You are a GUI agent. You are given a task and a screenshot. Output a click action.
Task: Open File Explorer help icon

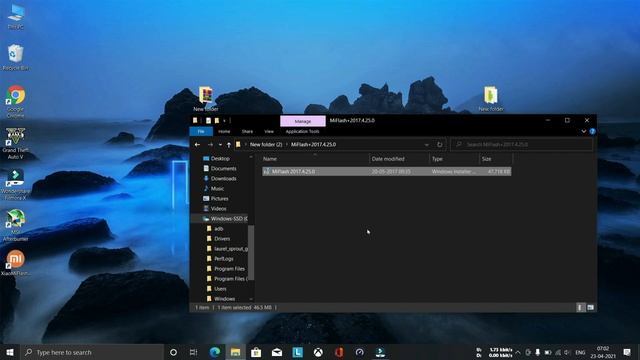[592, 131]
